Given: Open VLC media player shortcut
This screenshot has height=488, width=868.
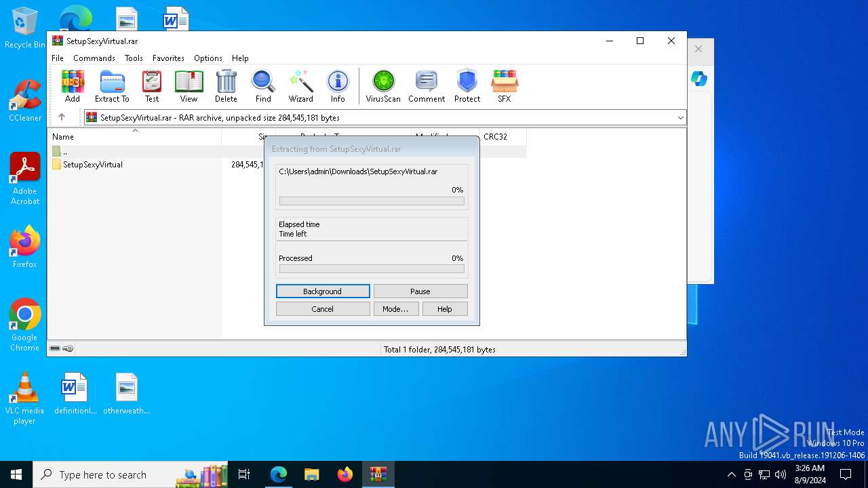Looking at the screenshot, I should pyautogui.click(x=24, y=399).
